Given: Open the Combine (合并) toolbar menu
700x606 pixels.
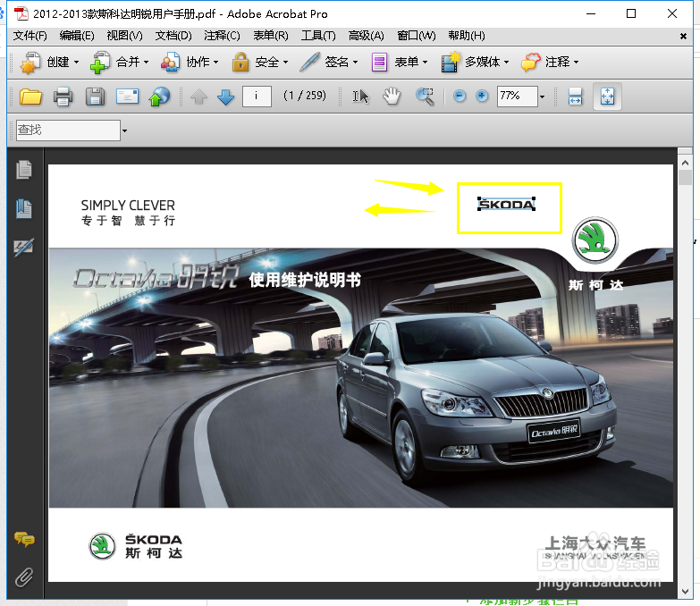Looking at the screenshot, I should [119, 62].
